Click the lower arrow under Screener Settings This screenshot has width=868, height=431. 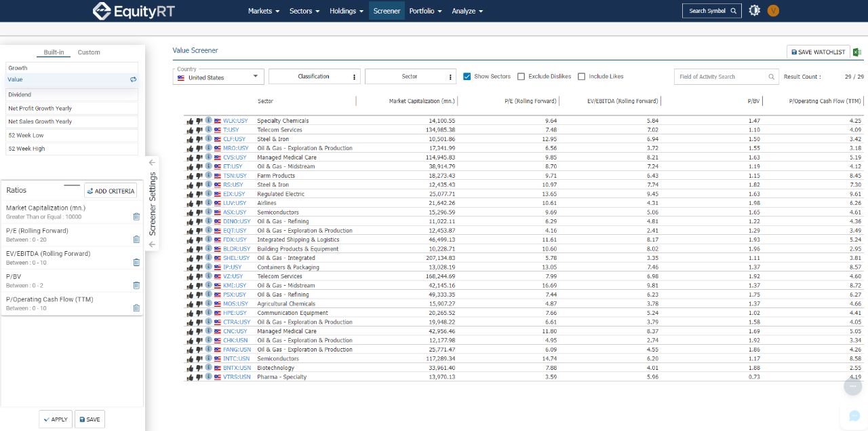point(152,244)
